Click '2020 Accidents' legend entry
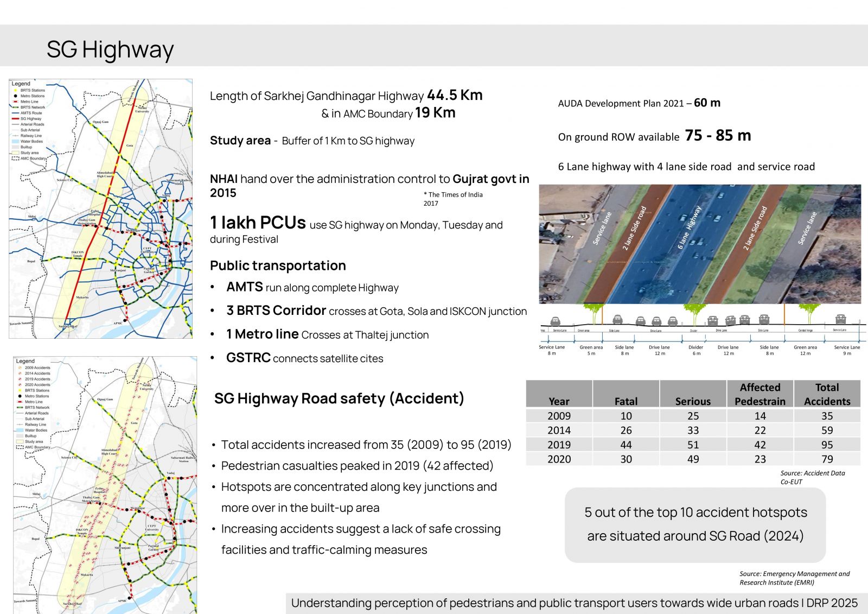 coord(34,384)
